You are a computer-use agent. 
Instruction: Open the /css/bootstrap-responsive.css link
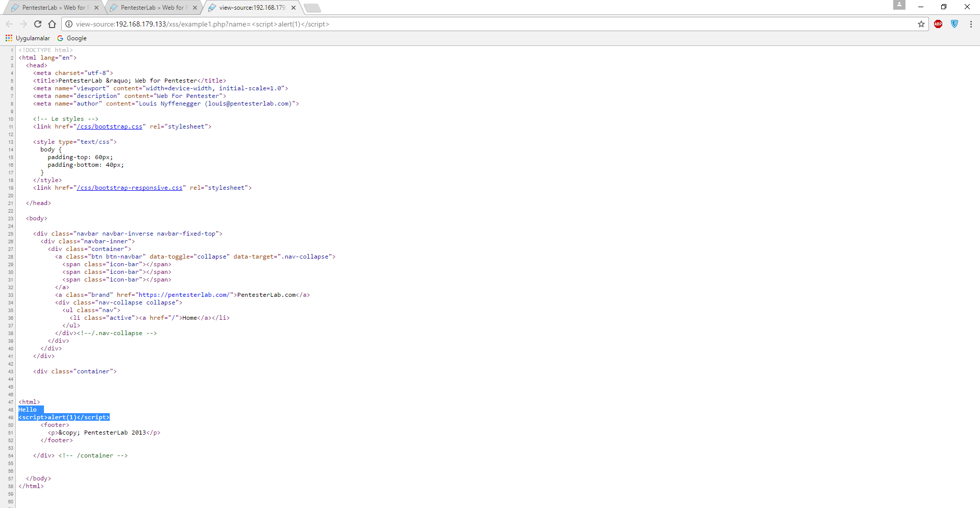[130, 188]
